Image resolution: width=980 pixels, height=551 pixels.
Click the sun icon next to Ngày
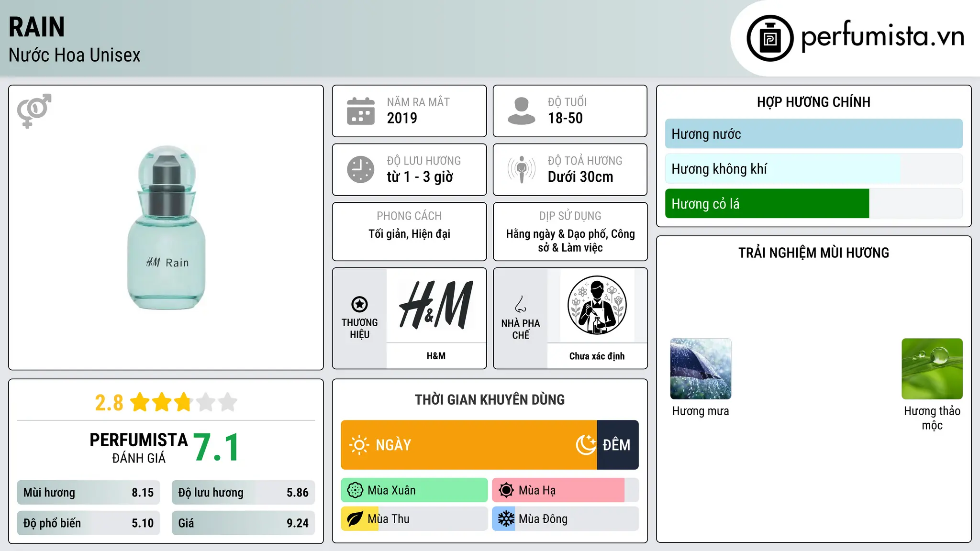point(359,445)
